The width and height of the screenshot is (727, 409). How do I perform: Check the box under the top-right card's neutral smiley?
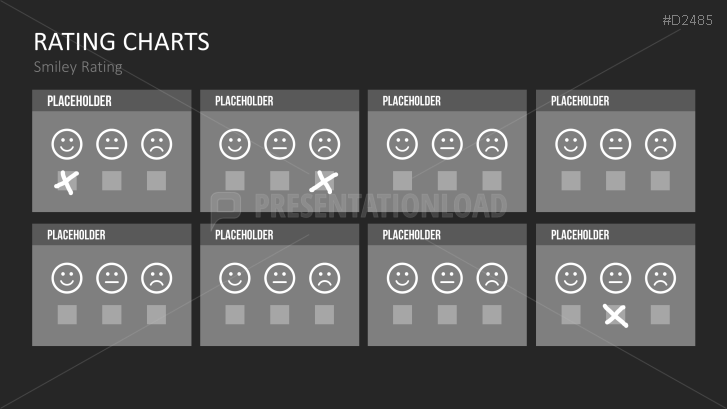pos(615,181)
